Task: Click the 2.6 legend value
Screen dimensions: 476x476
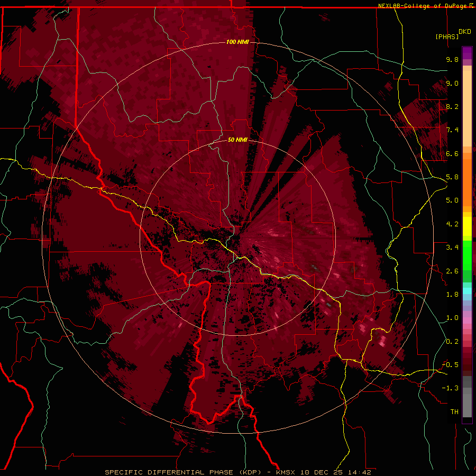Action: [452, 271]
